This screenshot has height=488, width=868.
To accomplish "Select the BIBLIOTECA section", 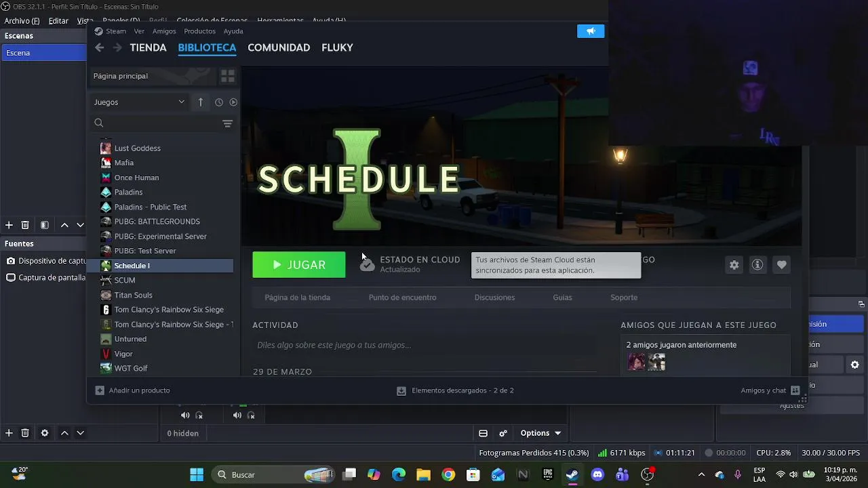I will click(x=207, y=47).
